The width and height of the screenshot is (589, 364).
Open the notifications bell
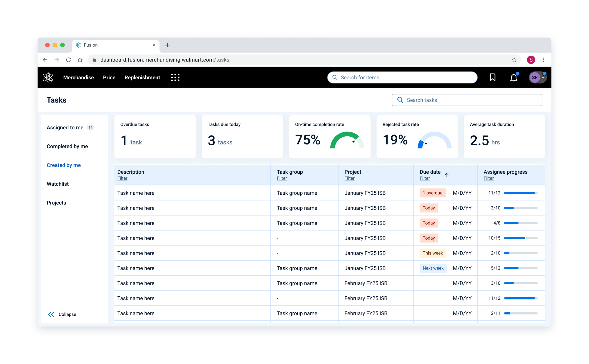(513, 78)
